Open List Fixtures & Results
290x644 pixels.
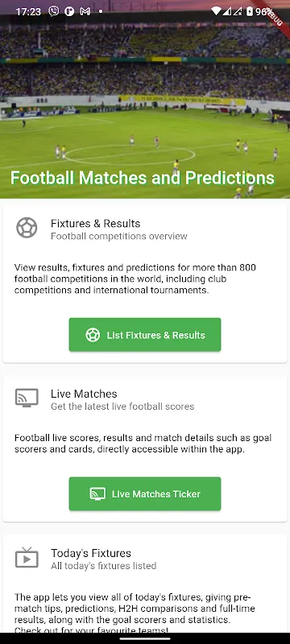145,335
